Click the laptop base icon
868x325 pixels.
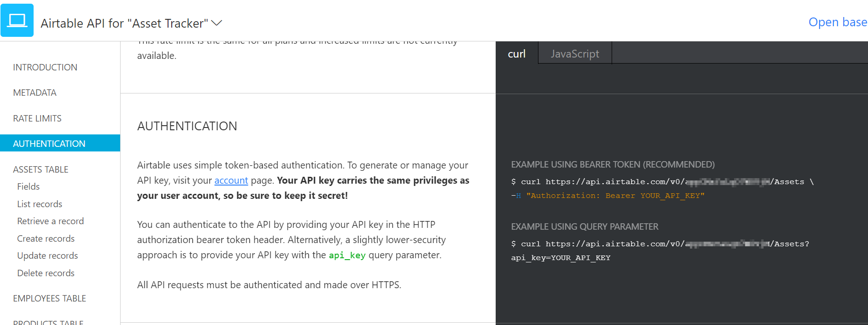17,21
